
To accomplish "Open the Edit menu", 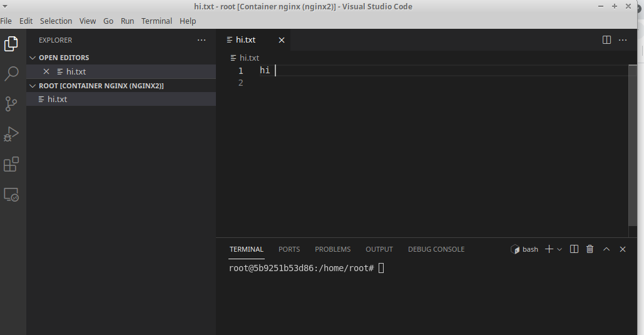I will point(26,21).
